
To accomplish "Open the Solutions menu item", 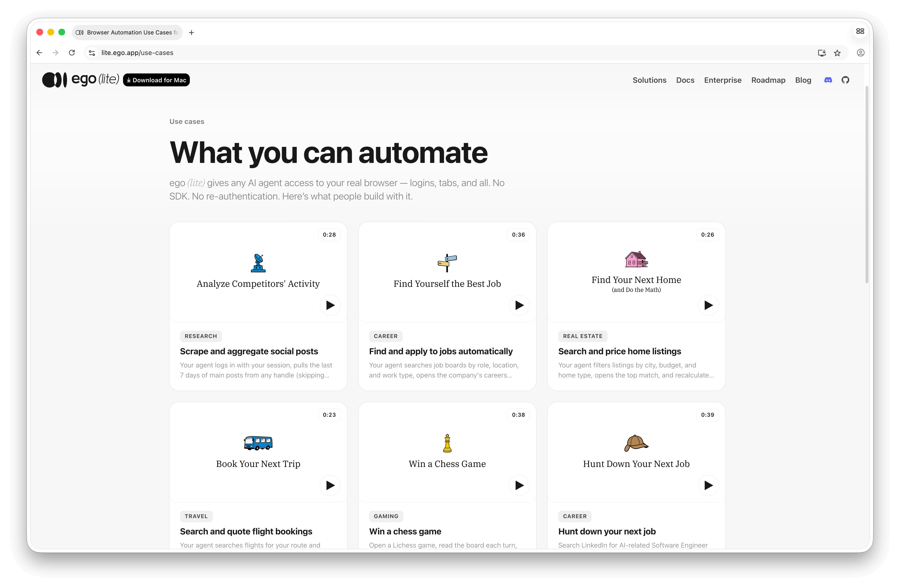I will (649, 80).
